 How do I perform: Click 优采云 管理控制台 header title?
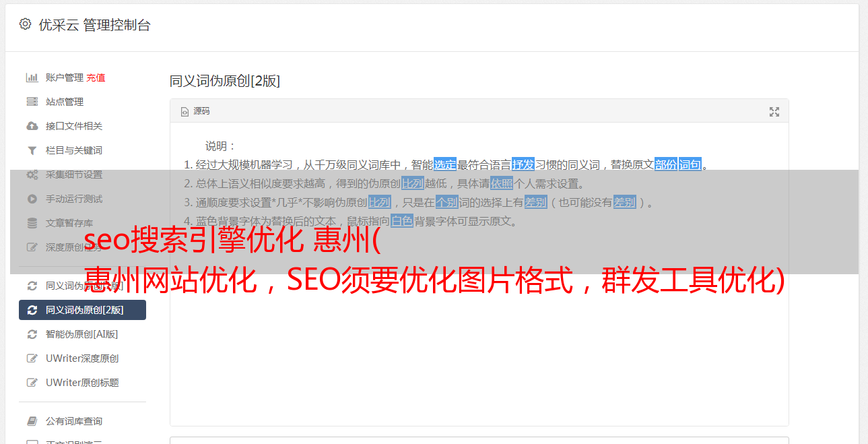[x=94, y=25]
